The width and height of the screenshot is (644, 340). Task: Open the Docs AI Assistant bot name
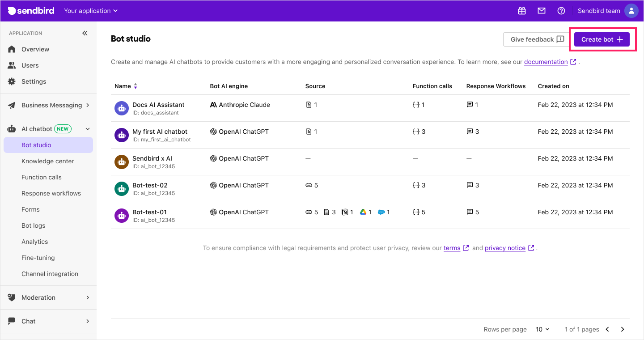coord(158,105)
